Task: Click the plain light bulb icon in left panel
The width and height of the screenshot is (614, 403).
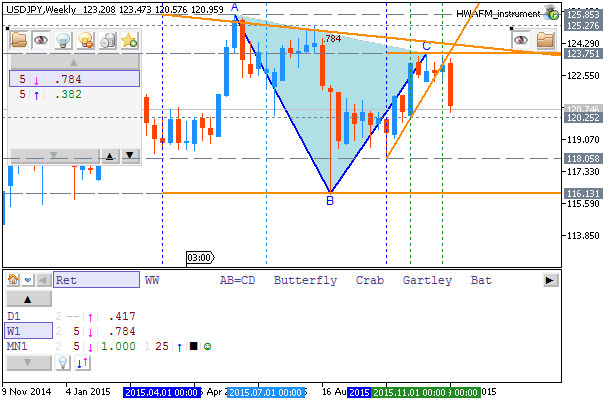Action: pos(63,40)
